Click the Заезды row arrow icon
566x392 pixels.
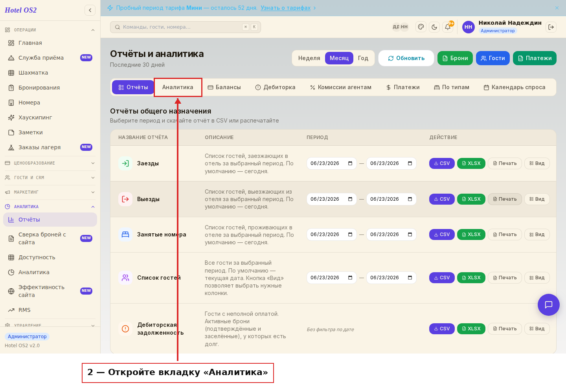click(x=125, y=163)
